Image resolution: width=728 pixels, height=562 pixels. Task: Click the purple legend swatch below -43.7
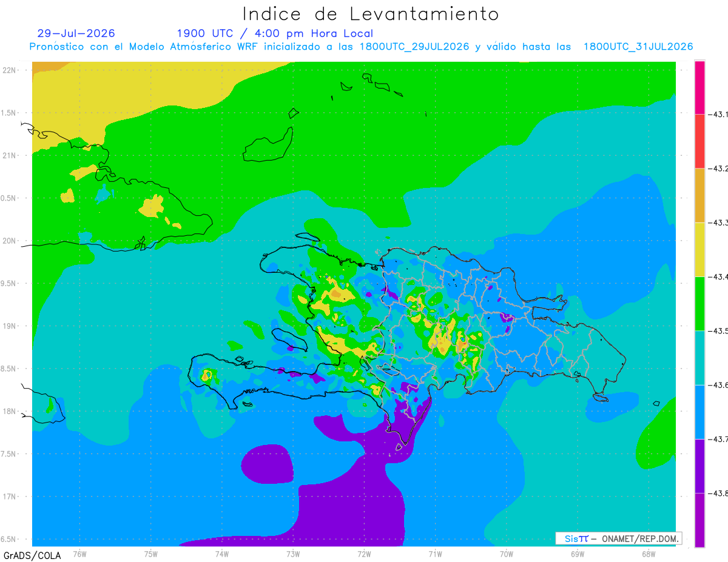[699, 466]
